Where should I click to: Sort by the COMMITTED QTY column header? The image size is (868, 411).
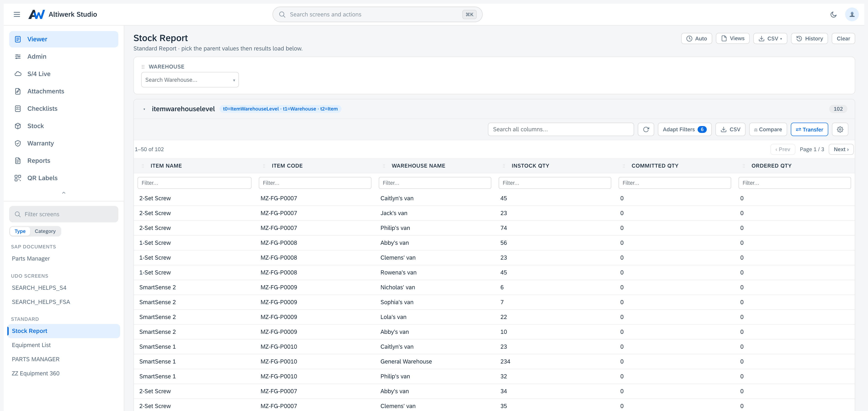tap(655, 166)
